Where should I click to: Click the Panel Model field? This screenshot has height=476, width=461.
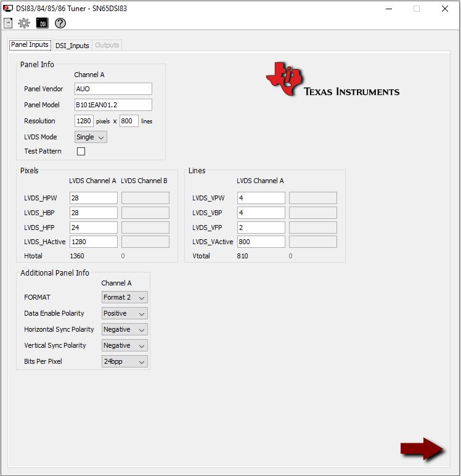pyautogui.click(x=113, y=105)
